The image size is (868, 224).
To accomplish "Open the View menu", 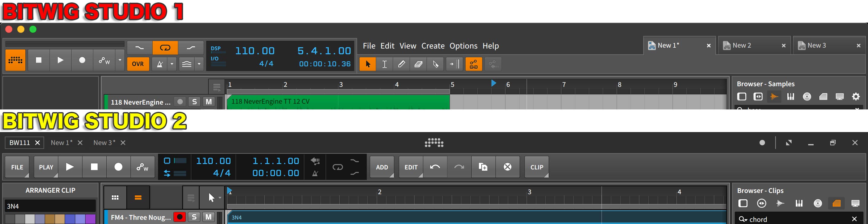I will 408,46.
